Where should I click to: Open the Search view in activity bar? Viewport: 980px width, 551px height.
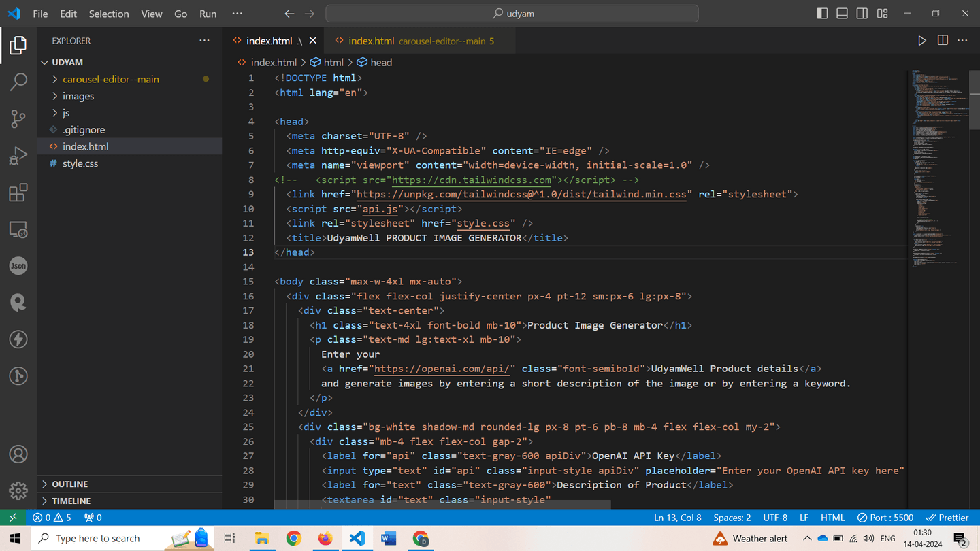point(18,82)
